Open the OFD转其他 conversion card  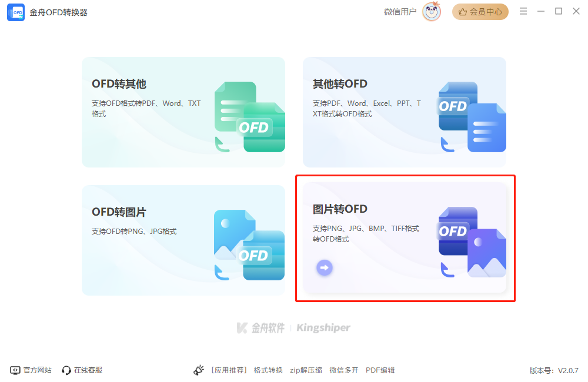point(183,112)
